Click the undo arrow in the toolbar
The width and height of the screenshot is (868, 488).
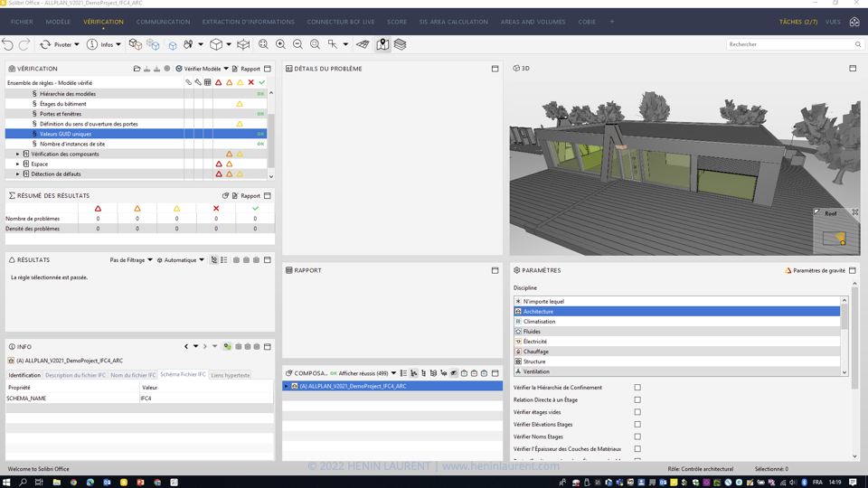(x=8, y=44)
